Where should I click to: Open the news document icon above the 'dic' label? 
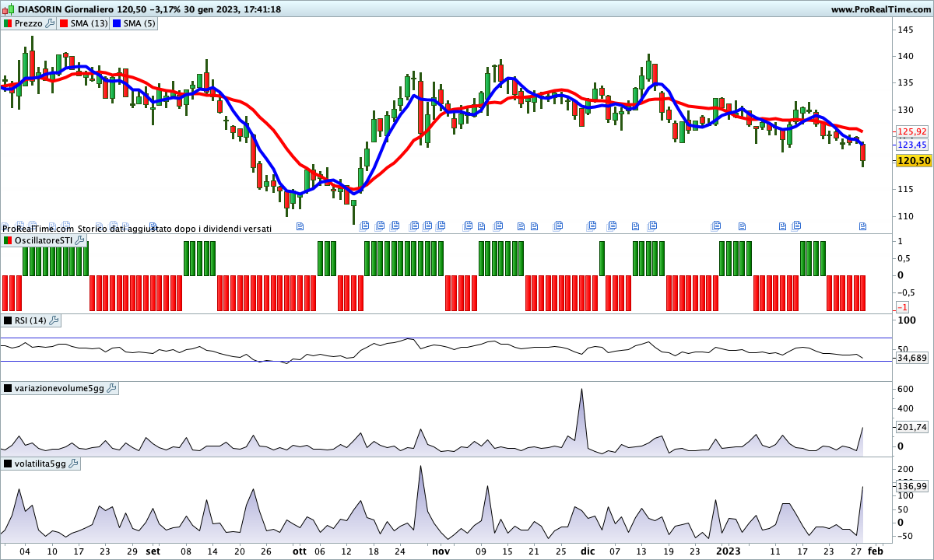tap(592, 226)
